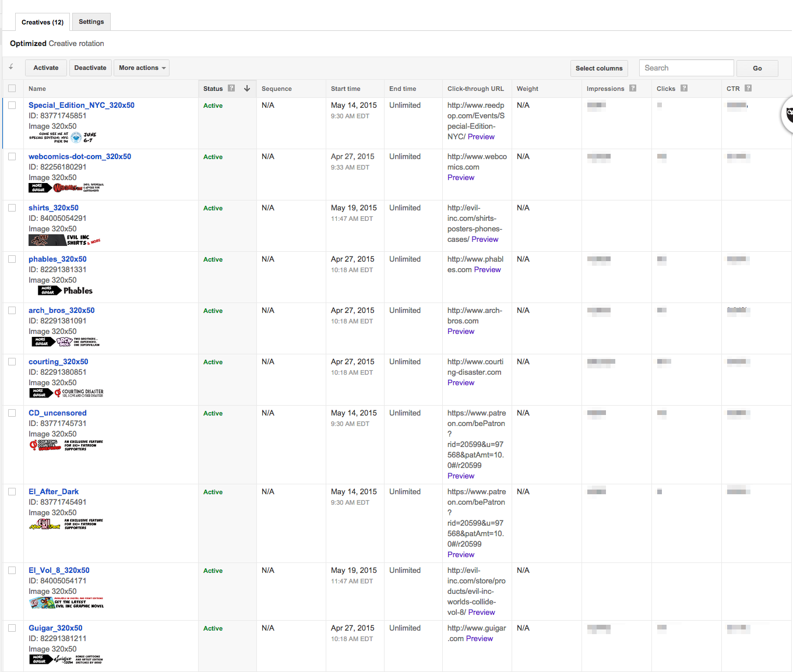
Task: Click Preview link for arch-bros.com URL
Action: tap(461, 332)
